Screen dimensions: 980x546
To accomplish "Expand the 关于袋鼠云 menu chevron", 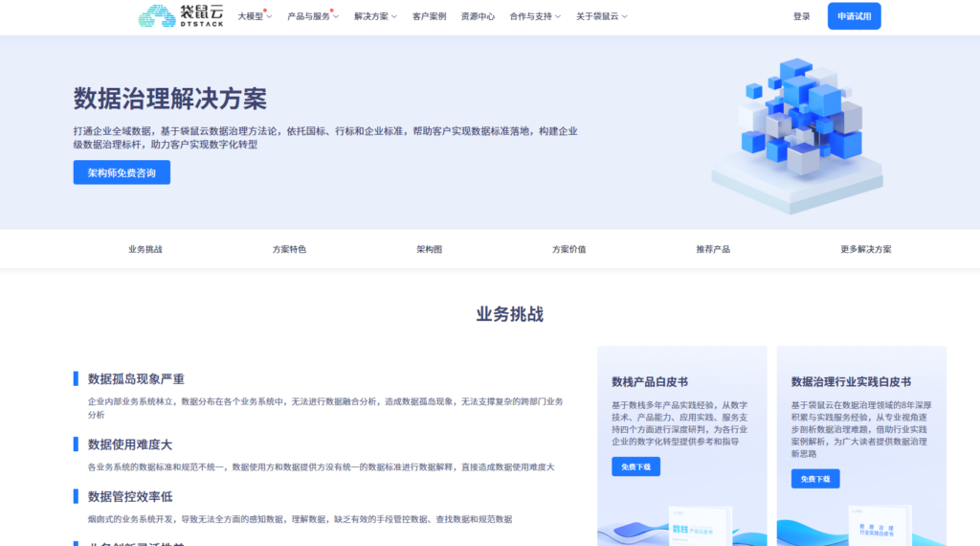I will click(x=624, y=17).
